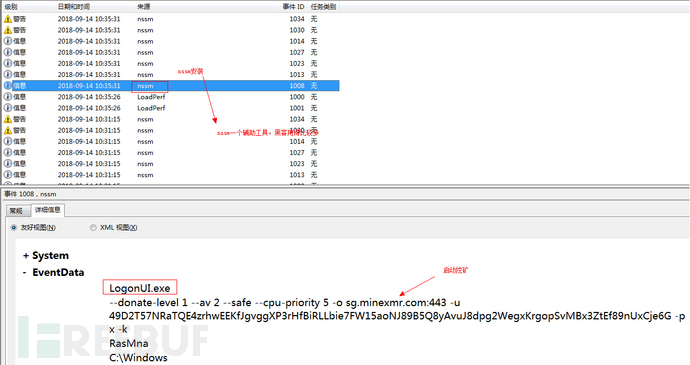The image size is (690, 365).
Task: Click the info icon of 10:35:31 event 1014
Action: click(x=8, y=41)
